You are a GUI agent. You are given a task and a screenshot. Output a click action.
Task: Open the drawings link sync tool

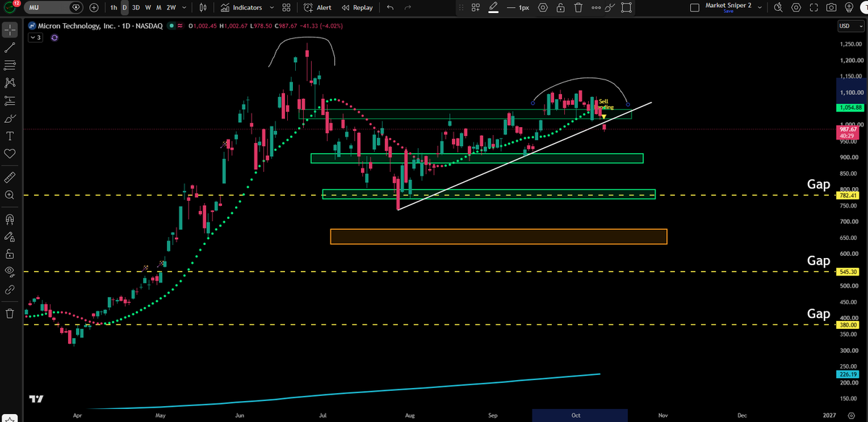(x=10, y=289)
